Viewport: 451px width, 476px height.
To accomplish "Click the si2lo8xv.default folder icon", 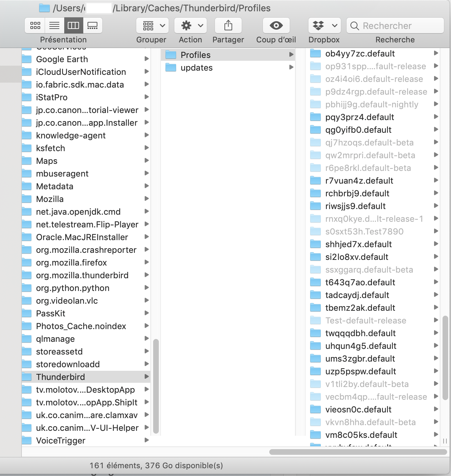I will [x=315, y=257].
